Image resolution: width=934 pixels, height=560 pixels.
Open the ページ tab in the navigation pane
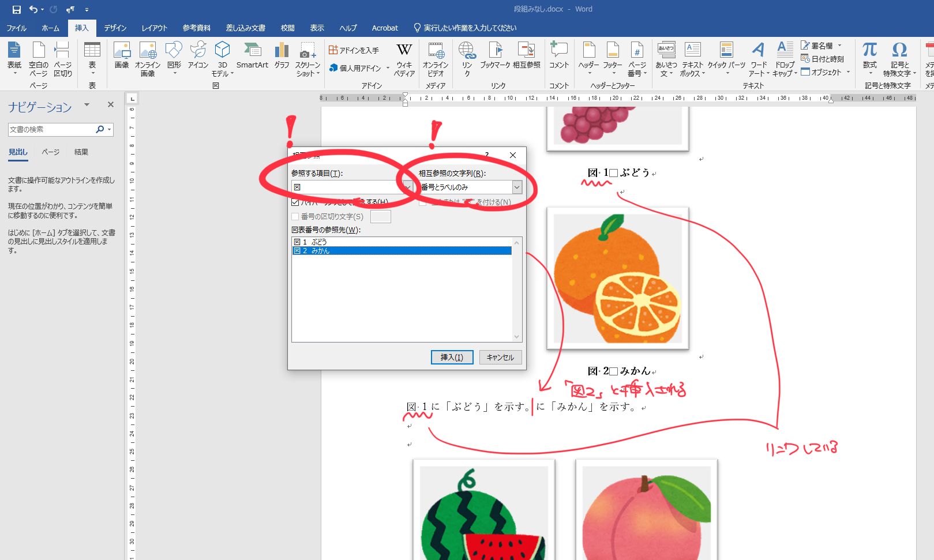(50, 152)
